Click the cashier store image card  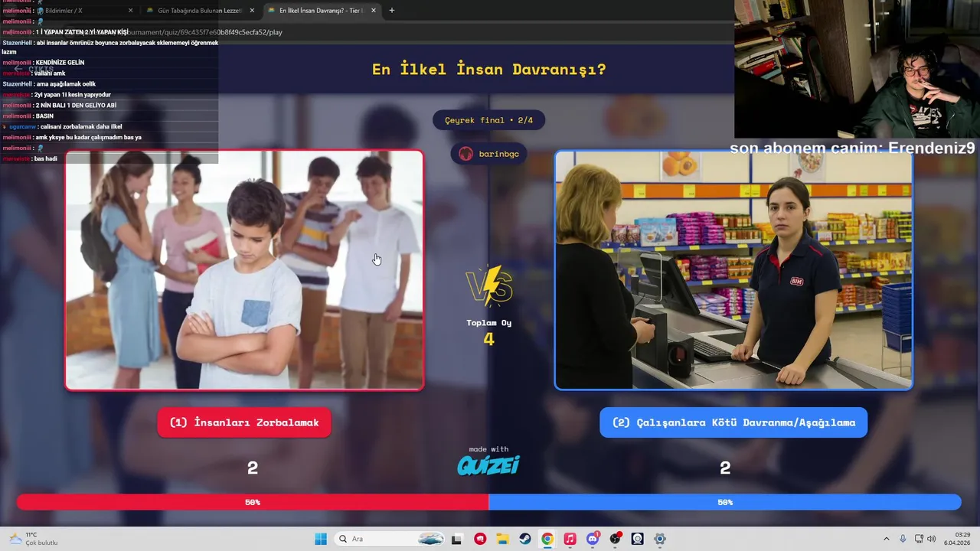coord(733,270)
